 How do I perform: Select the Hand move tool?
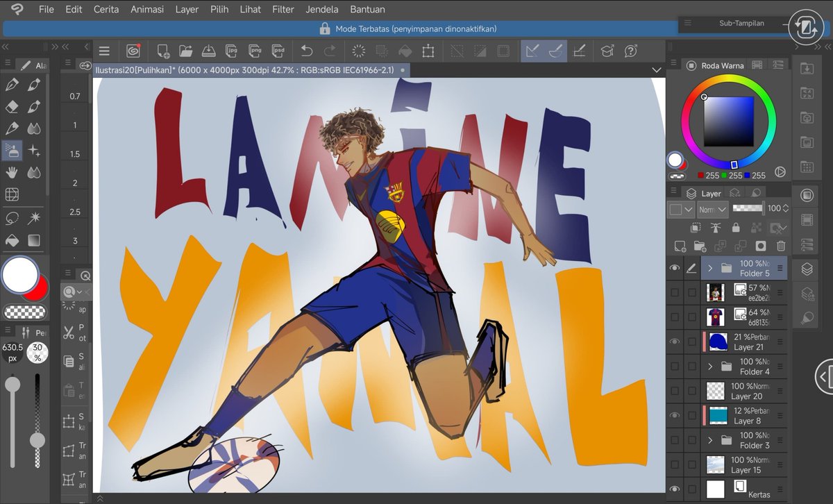point(12,172)
